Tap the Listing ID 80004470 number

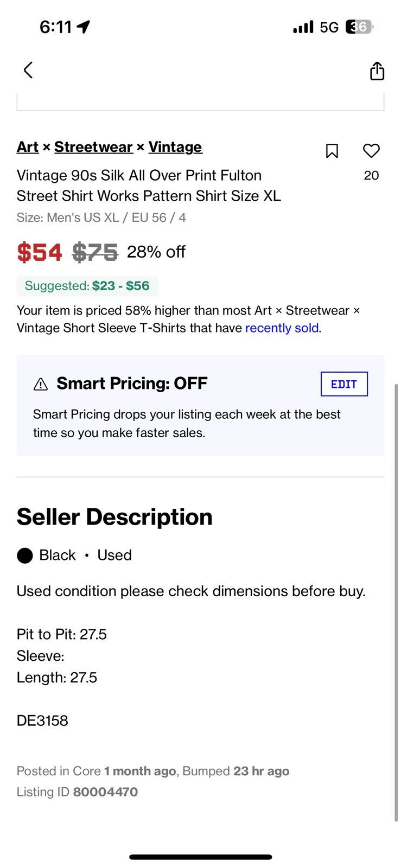pos(105,792)
